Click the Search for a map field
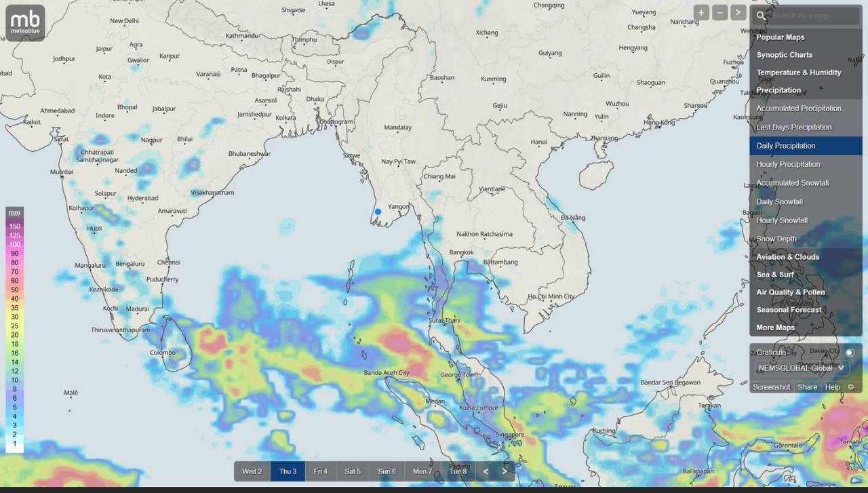This screenshot has height=493, width=868. tap(814, 16)
